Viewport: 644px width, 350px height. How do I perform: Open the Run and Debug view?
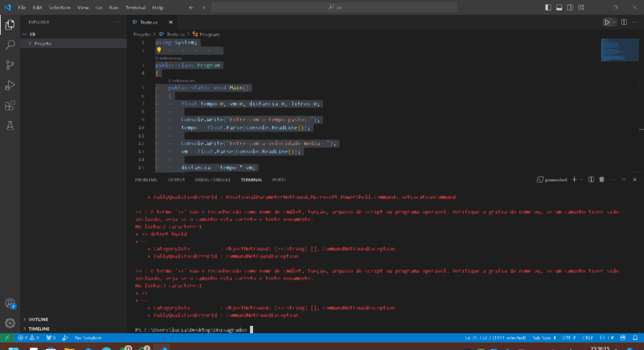[10, 86]
